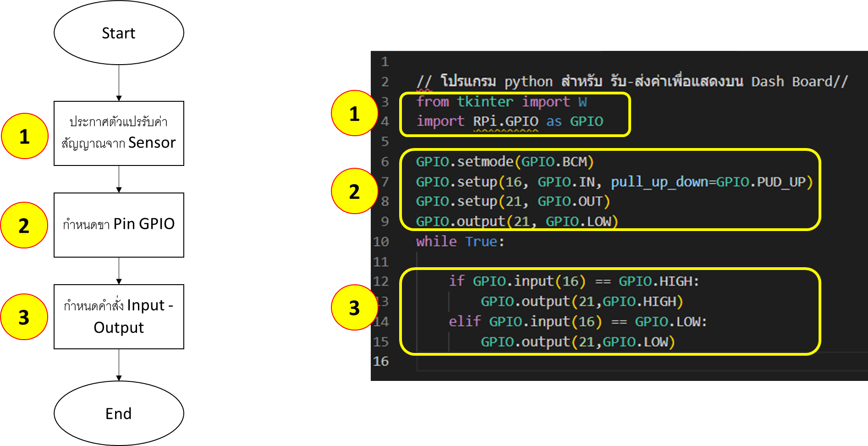Select the Input - Output flowchart box
Screen dimensions: 868x446
(119, 316)
